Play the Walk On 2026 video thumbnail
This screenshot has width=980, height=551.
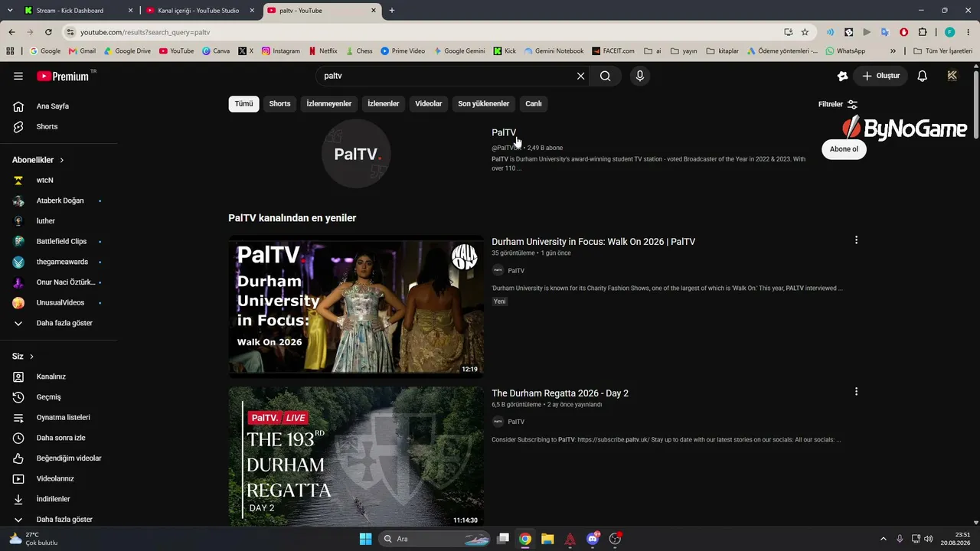pos(356,306)
